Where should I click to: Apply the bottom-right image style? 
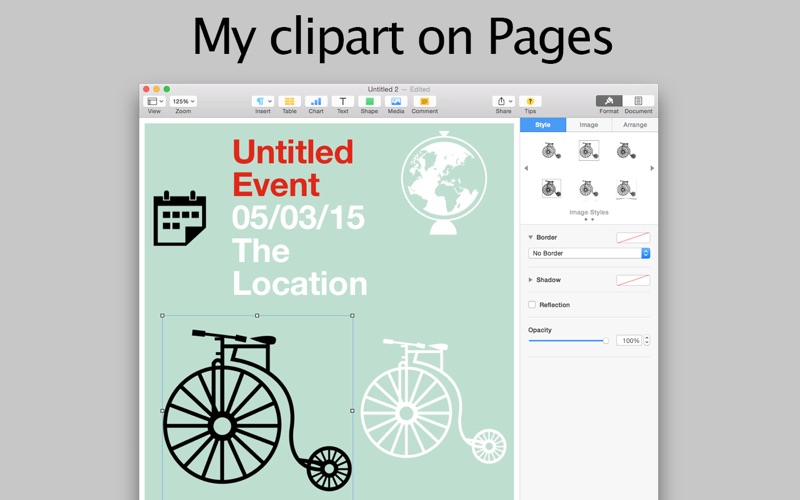click(626, 189)
